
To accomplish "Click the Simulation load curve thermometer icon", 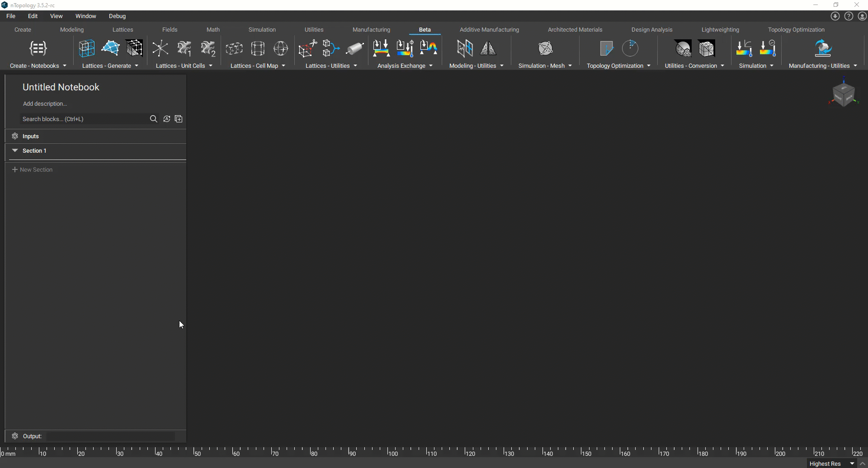I will point(744,48).
